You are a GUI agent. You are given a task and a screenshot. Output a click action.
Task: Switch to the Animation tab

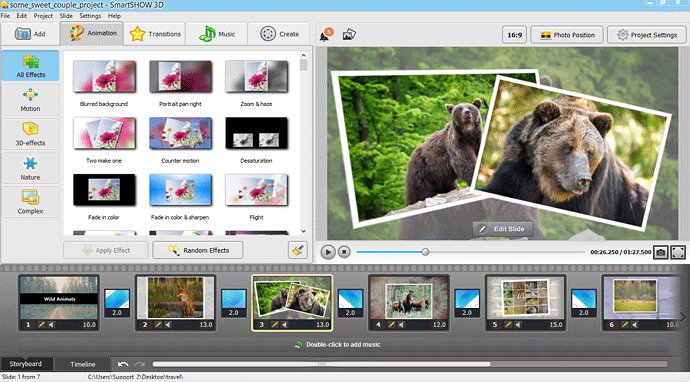92,33
